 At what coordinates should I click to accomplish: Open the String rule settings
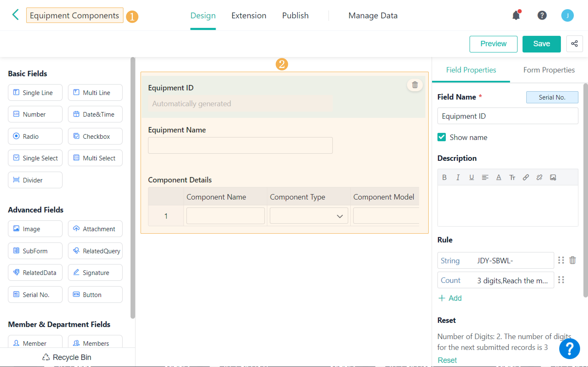495,260
